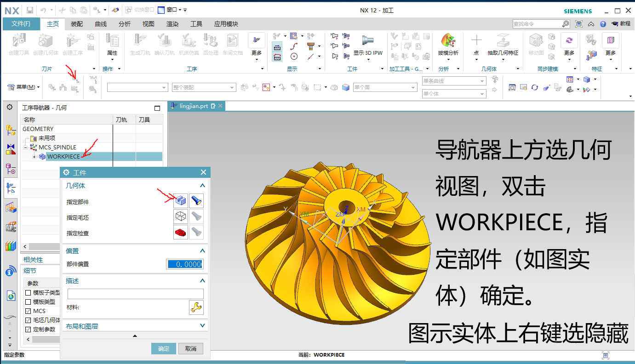
Task: Open the 整个装配 selection scope dropdown
Action: tap(204, 87)
